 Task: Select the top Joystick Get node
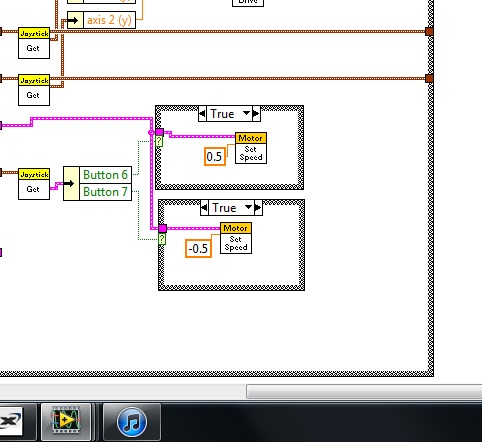click(34, 43)
